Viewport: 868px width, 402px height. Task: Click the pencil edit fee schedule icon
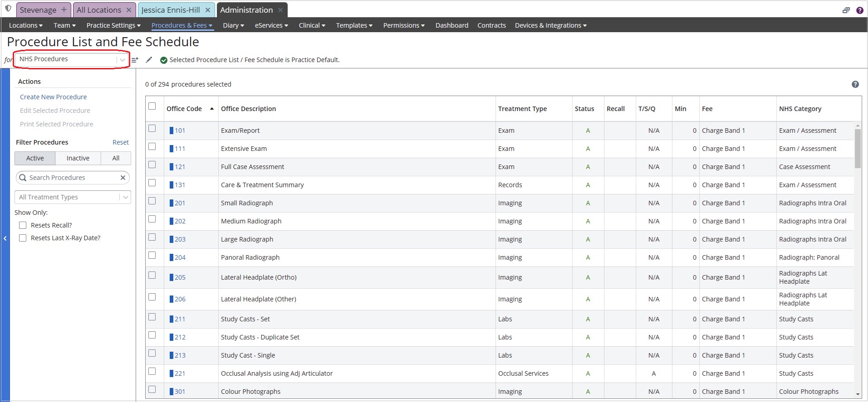tap(149, 60)
